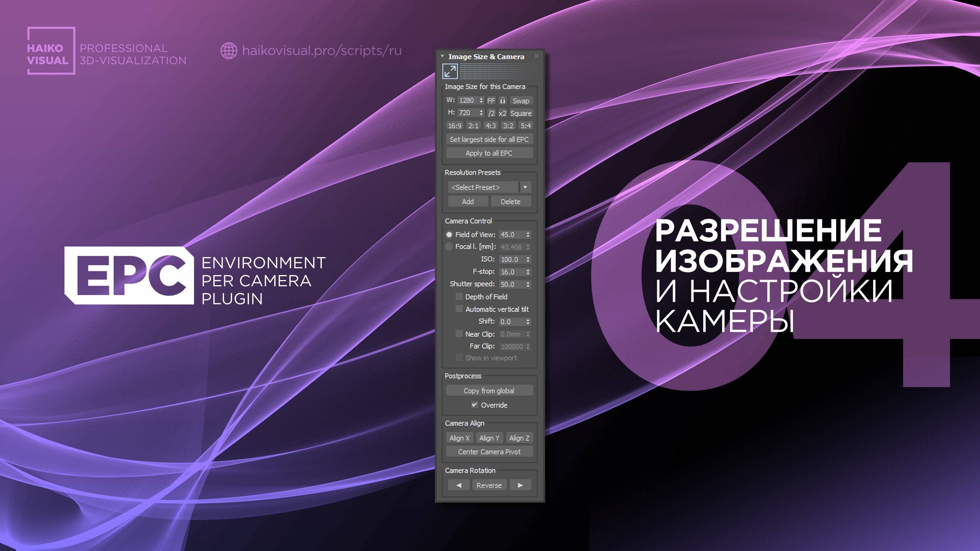
Task: Grab the rollout drag handle dots
Action: 537,56
